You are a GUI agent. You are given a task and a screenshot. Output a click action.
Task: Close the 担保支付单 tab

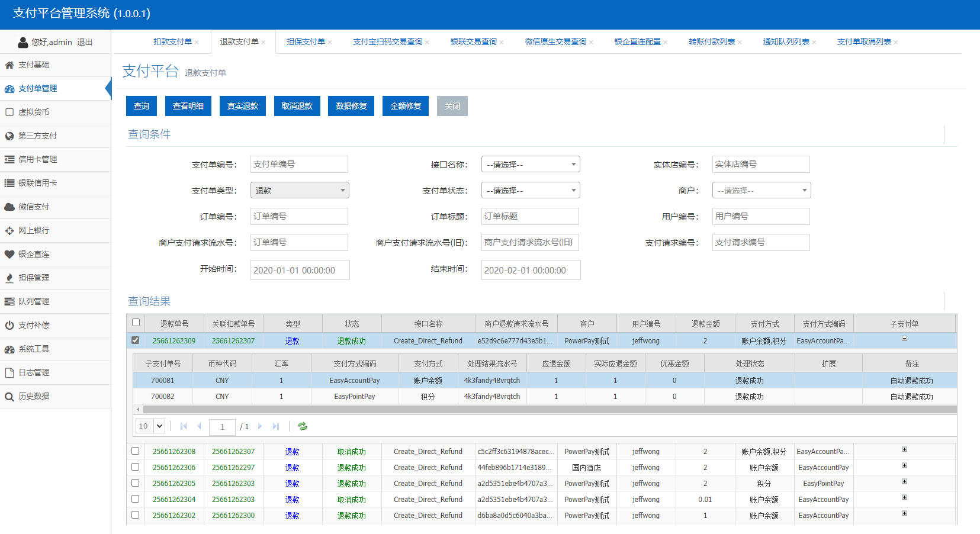[x=330, y=42]
